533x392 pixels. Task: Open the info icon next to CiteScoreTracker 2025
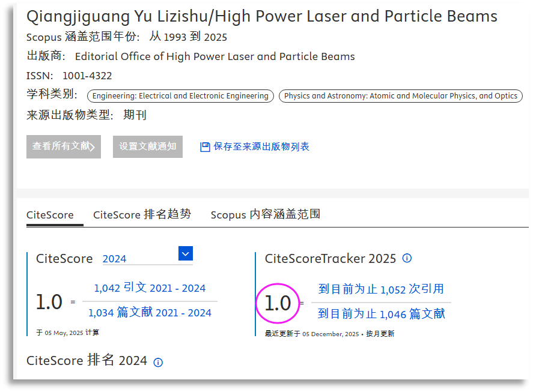407,258
